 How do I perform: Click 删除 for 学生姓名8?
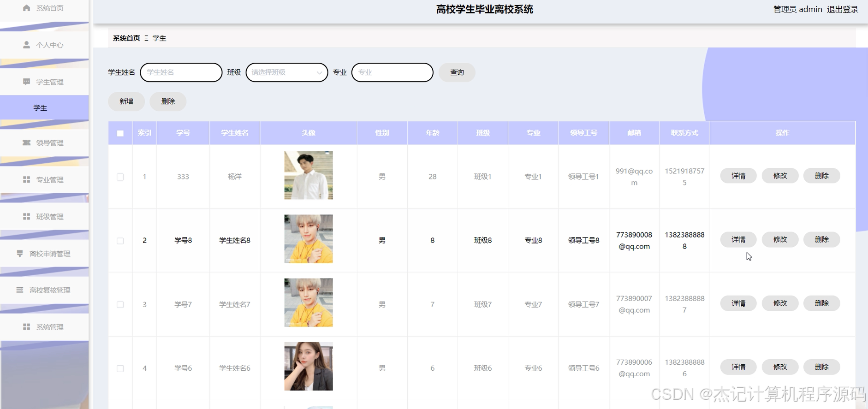click(x=821, y=239)
